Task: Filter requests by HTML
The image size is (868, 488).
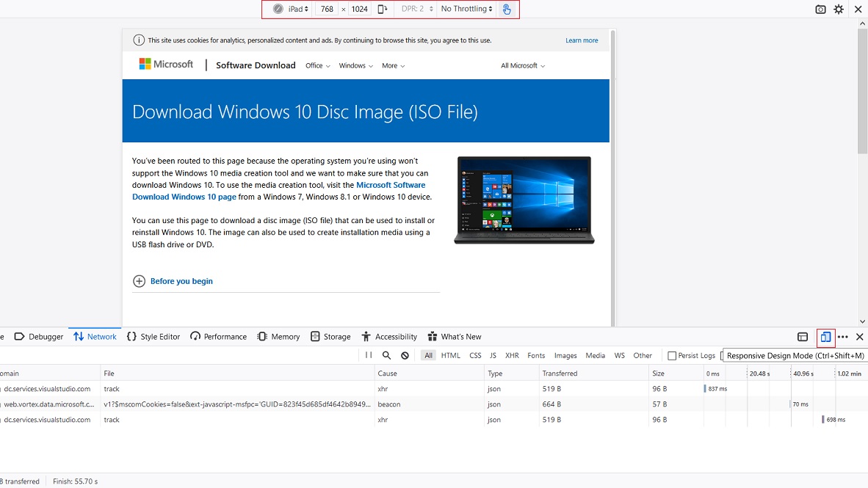Action: (x=451, y=355)
